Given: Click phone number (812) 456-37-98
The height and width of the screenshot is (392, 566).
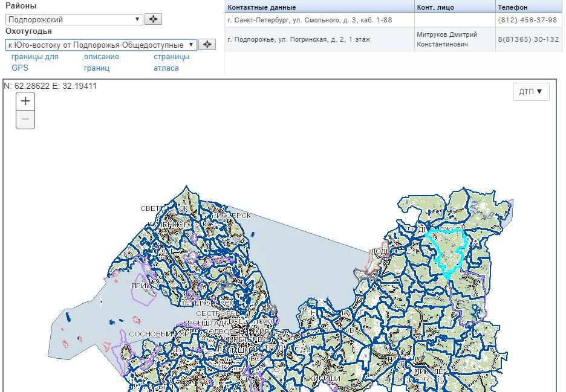Looking at the screenshot, I should (527, 20).
